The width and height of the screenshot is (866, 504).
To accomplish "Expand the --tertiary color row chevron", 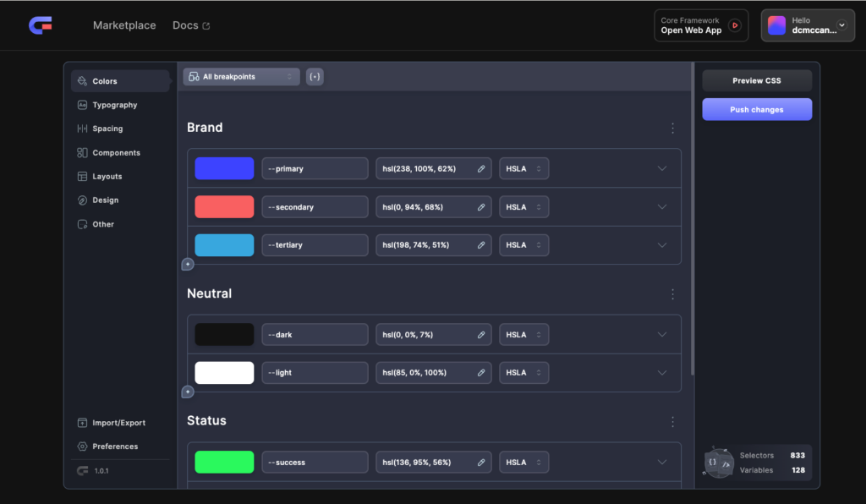I will 661,245.
